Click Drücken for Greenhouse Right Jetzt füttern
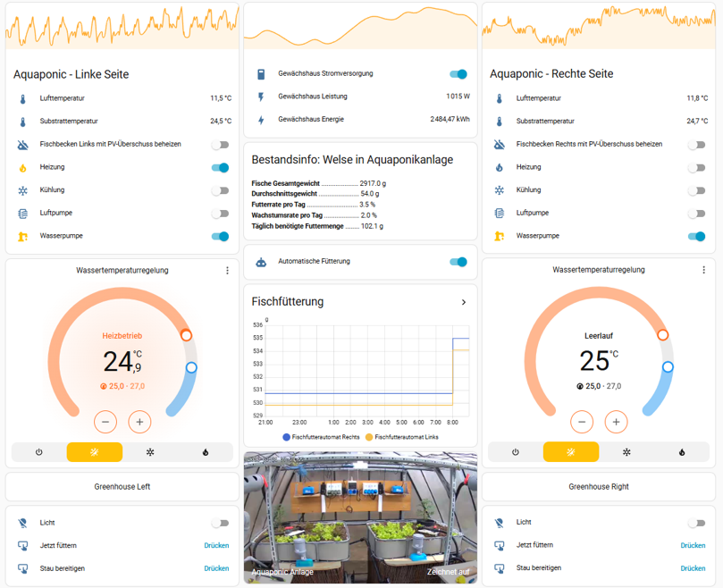Image resolution: width=723 pixels, height=588 pixels. 693,546
